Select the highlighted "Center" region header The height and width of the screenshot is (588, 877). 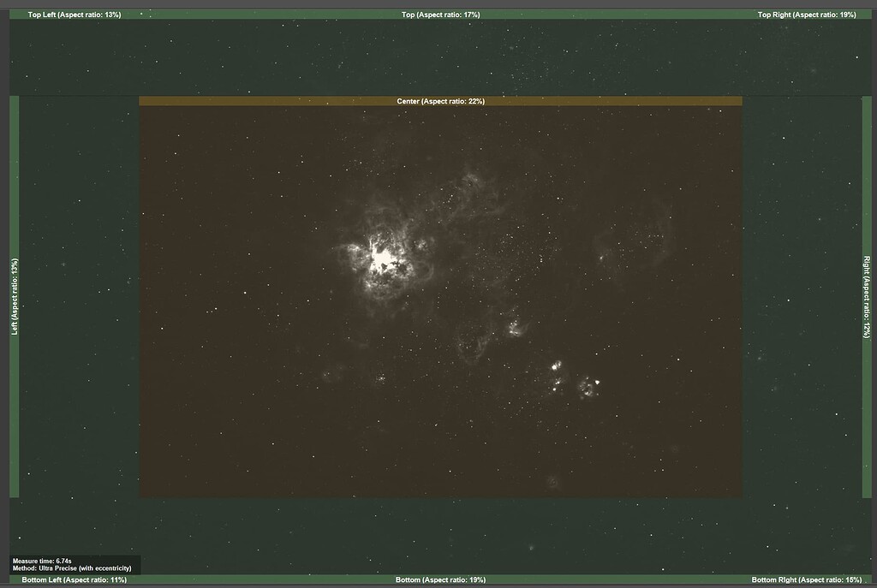coord(440,100)
